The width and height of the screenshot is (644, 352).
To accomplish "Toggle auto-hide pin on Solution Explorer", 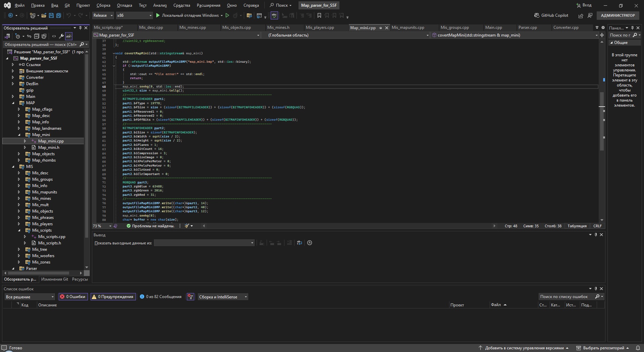I will [80, 28].
